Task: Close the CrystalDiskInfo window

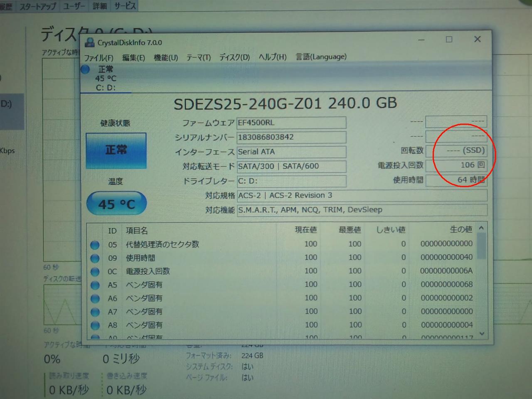Action: [478, 39]
